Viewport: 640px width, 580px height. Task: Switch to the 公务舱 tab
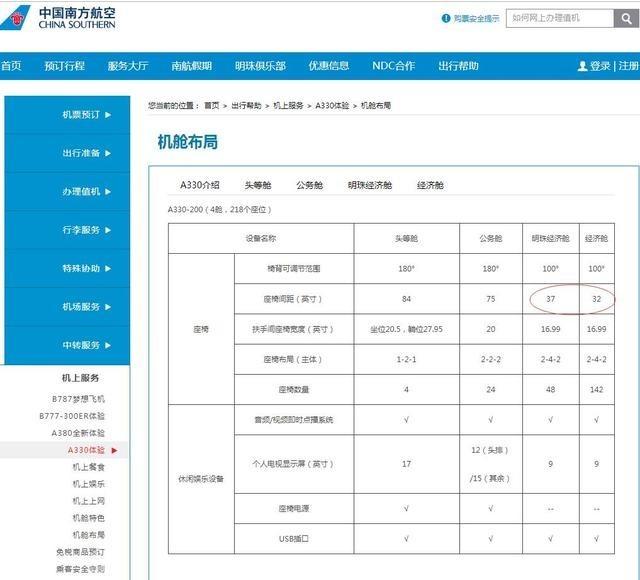pos(309,185)
